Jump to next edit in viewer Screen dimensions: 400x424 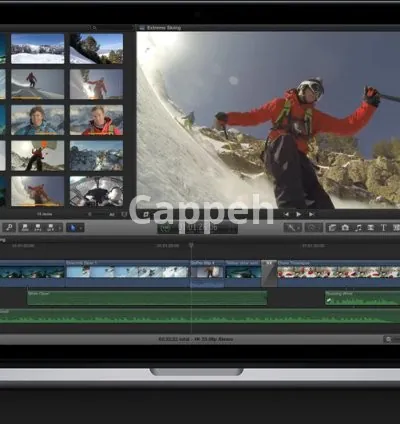point(312,214)
